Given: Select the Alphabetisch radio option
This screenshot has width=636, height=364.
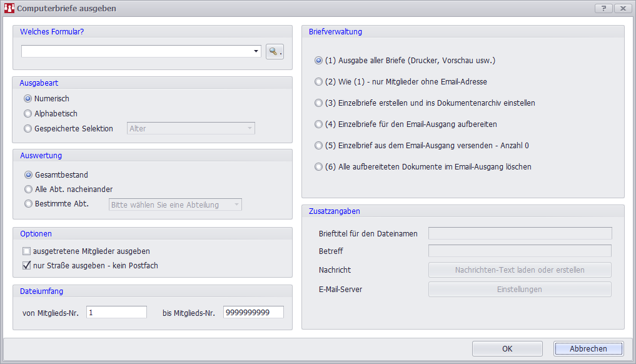Looking at the screenshot, I should click(28, 114).
